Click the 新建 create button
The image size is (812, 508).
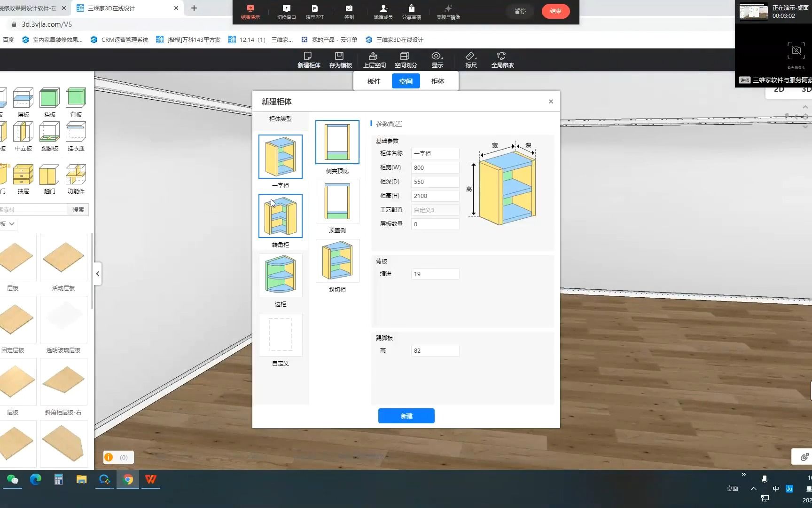[406, 415]
